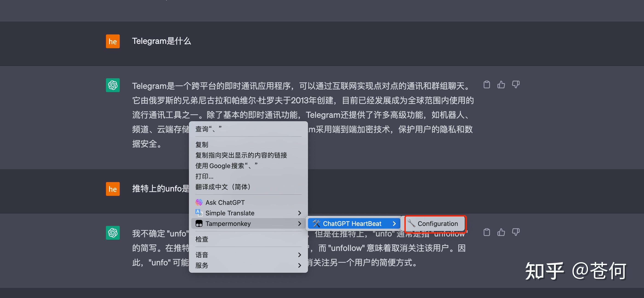
Task: Click answer text '我不确定 "unfo"'
Action: coord(160,233)
